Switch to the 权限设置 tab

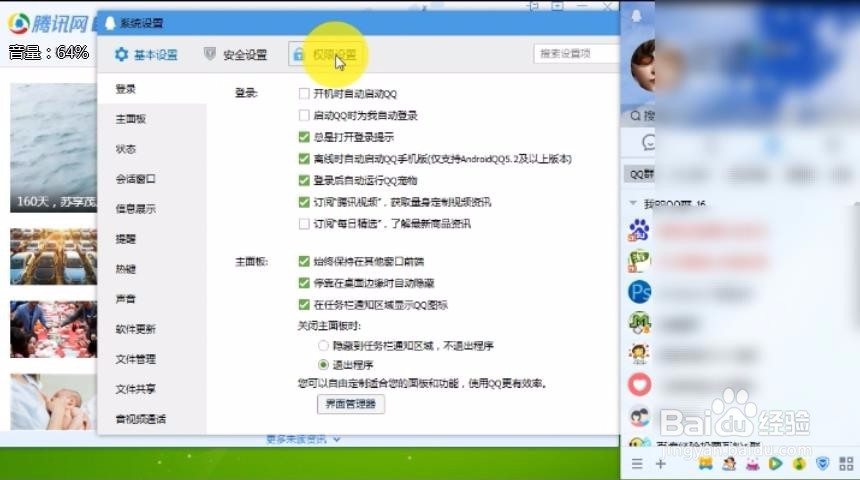point(325,54)
